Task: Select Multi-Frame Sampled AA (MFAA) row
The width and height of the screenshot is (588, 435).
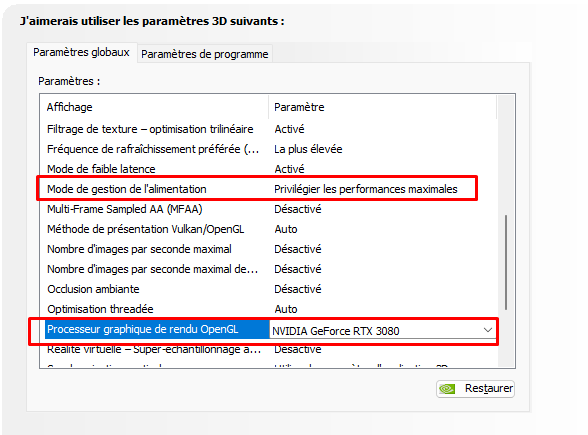Action: pos(268,209)
